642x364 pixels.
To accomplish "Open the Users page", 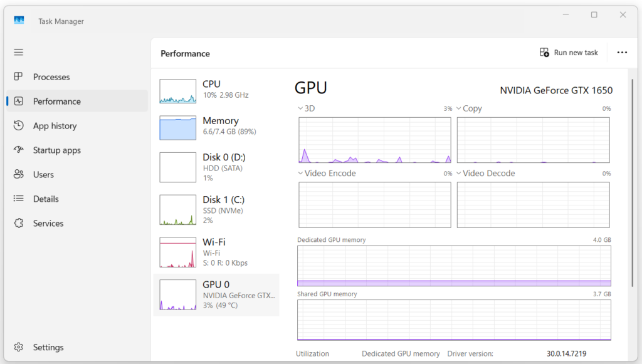I will click(43, 175).
